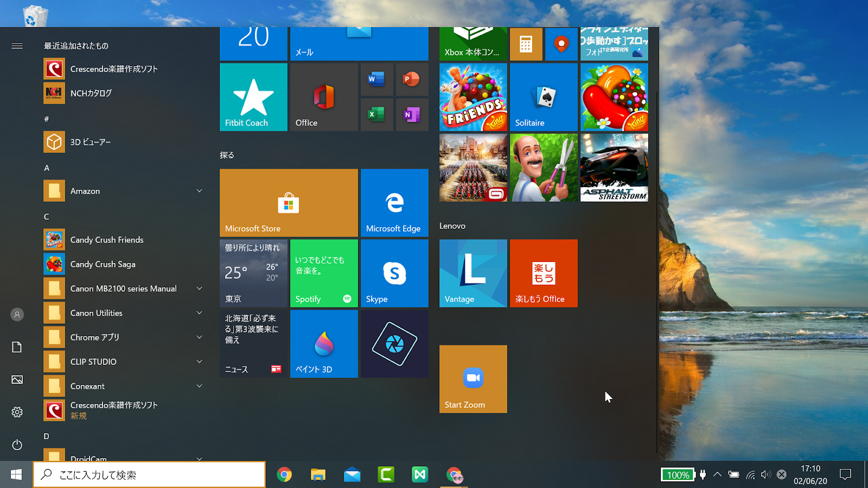
Task: Open the Gardenscapes gardener game tile
Action: [x=544, y=168]
